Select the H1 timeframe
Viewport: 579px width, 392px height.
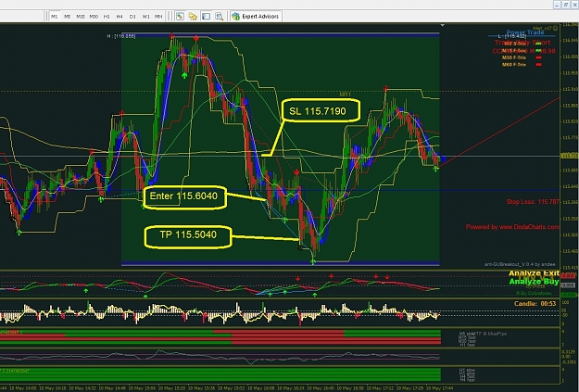(x=107, y=17)
